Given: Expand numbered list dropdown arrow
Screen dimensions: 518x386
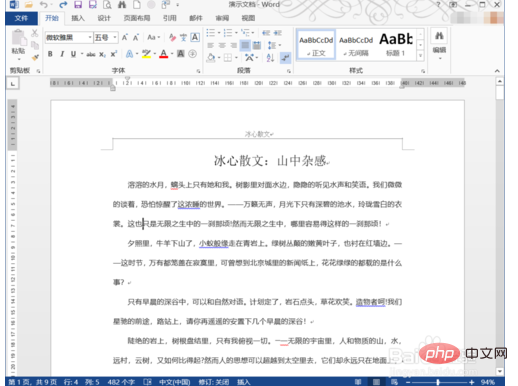Looking at the screenshot, I should (236, 33).
